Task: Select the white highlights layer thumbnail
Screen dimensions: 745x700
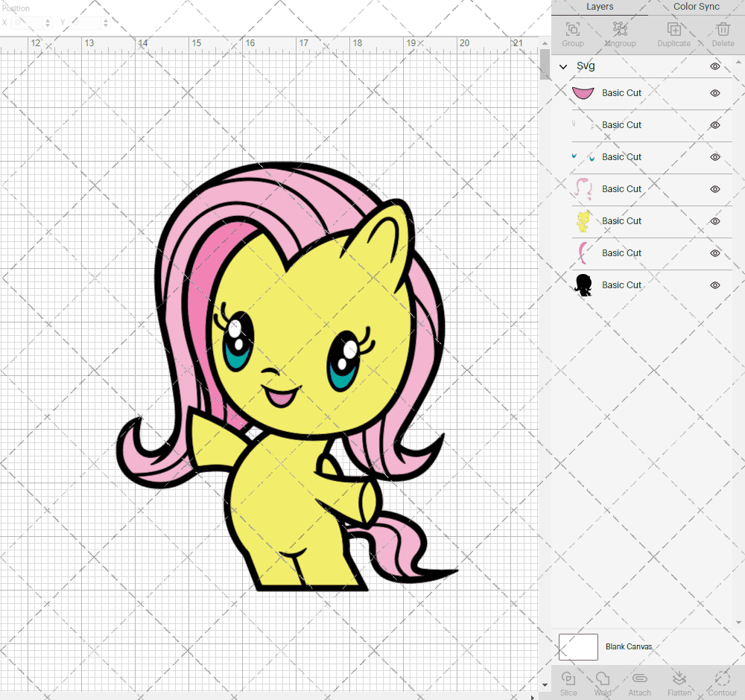Action: (x=583, y=125)
